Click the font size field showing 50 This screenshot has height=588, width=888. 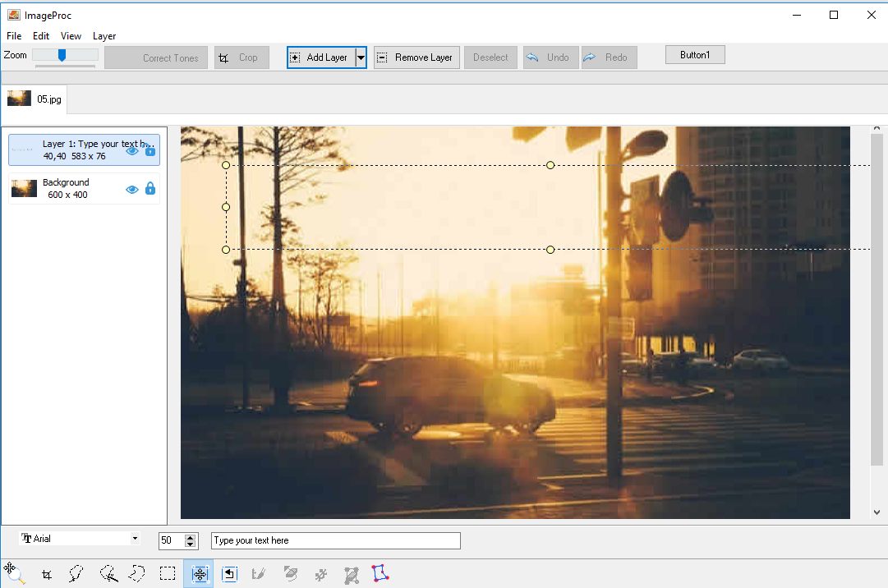(x=172, y=540)
